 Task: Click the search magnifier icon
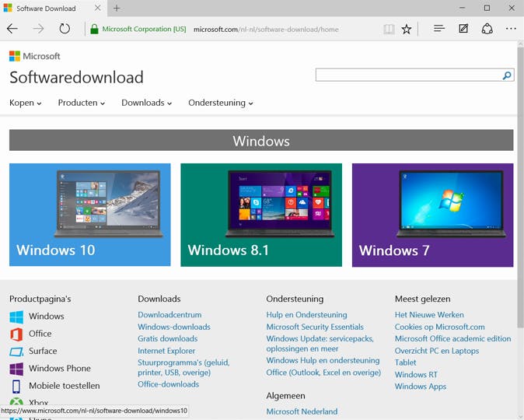tap(507, 75)
